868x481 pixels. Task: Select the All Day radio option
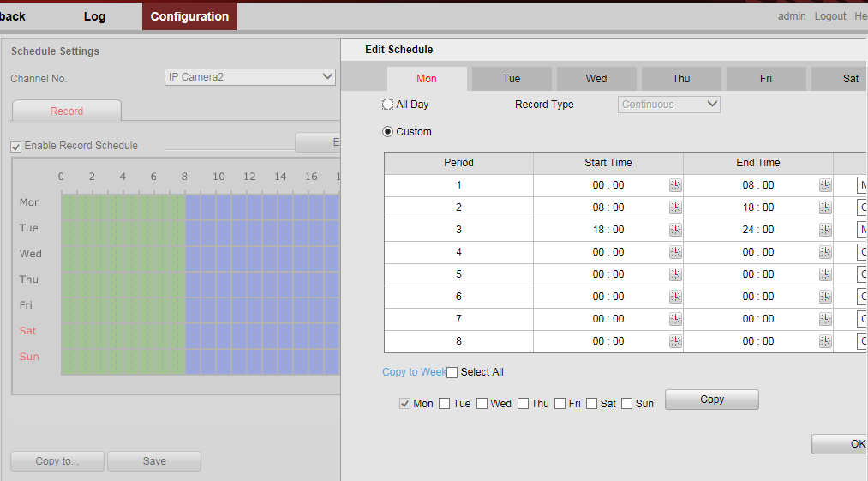[388, 105]
